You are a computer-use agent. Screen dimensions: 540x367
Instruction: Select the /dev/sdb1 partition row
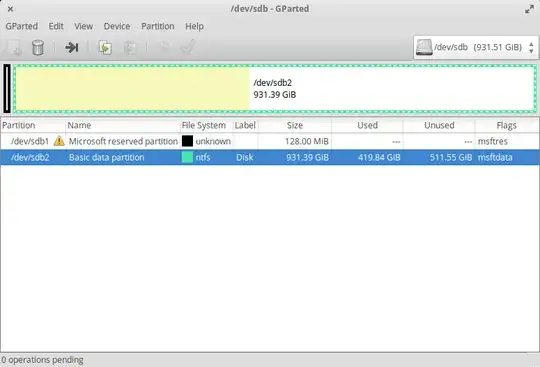click(x=270, y=141)
